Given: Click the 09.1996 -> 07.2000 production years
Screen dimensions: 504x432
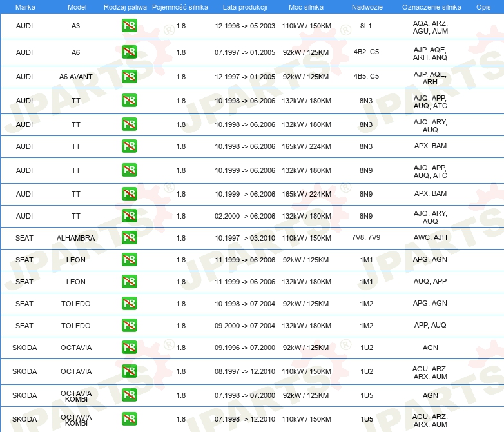Looking at the screenshot, I should 245,348.
